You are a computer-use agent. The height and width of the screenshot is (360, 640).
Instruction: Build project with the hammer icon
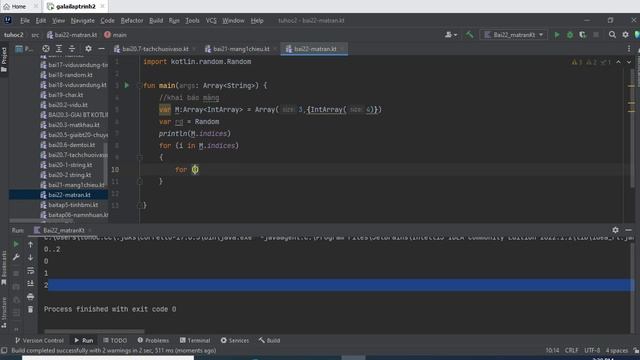pos(469,35)
